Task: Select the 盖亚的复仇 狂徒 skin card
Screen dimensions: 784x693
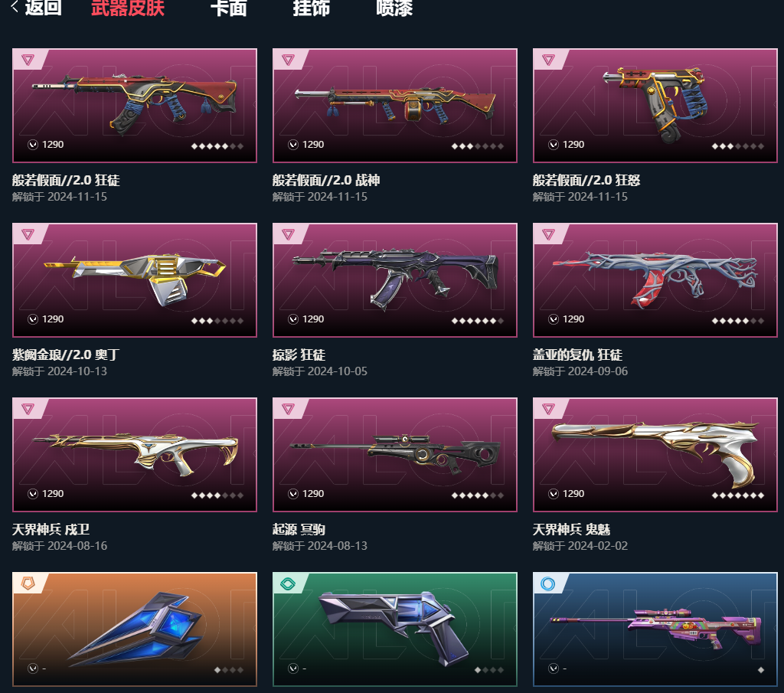Action: coord(655,280)
